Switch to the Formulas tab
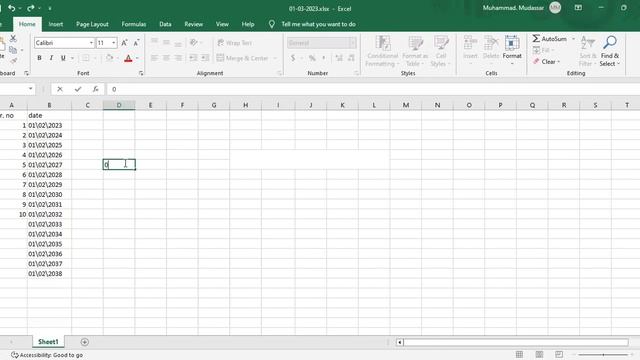Image resolution: width=640 pixels, height=360 pixels. 133,24
